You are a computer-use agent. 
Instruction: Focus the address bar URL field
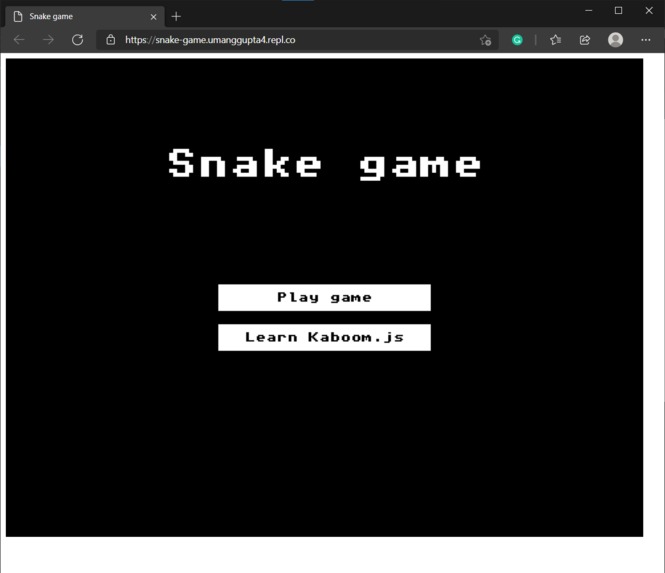click(x=297, y=40)
